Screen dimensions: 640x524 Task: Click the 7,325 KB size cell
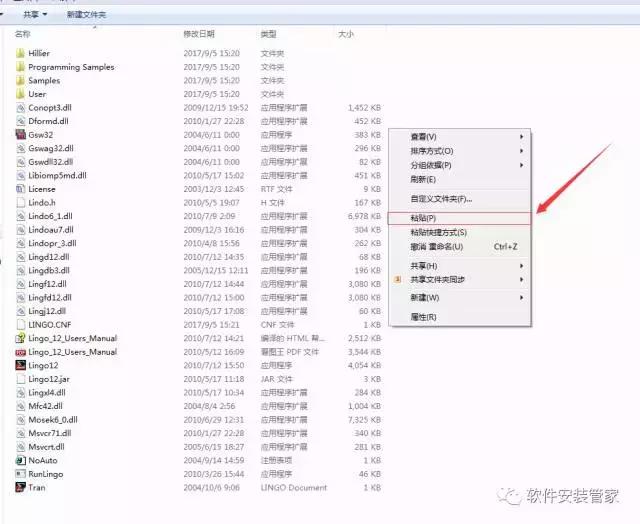pyautogui.click(x=364, y=420)
